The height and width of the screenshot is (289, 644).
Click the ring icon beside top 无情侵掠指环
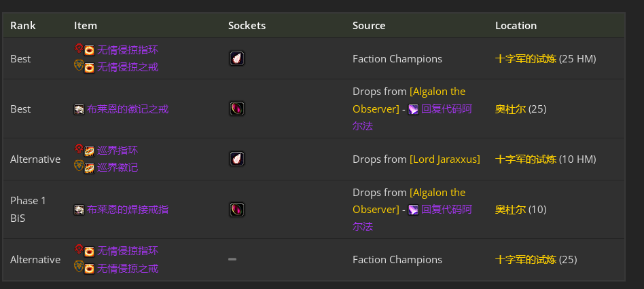(89, 51)
